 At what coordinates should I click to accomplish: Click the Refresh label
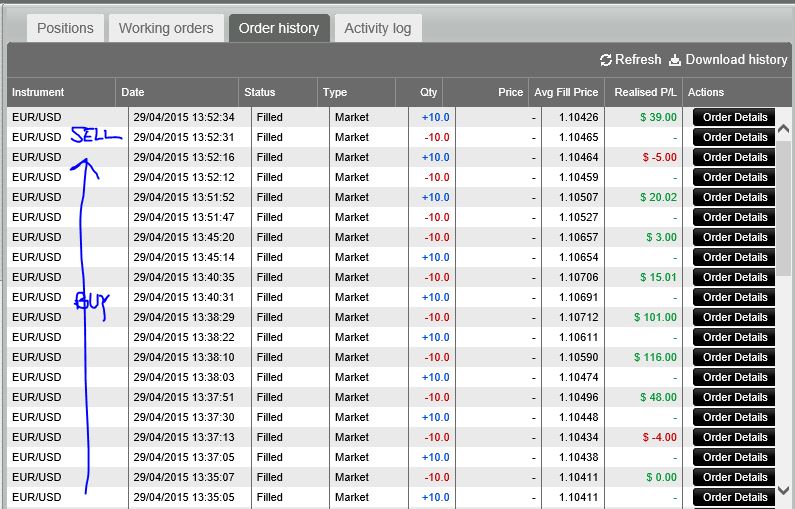pyautogui.click(x=638, y=60)
